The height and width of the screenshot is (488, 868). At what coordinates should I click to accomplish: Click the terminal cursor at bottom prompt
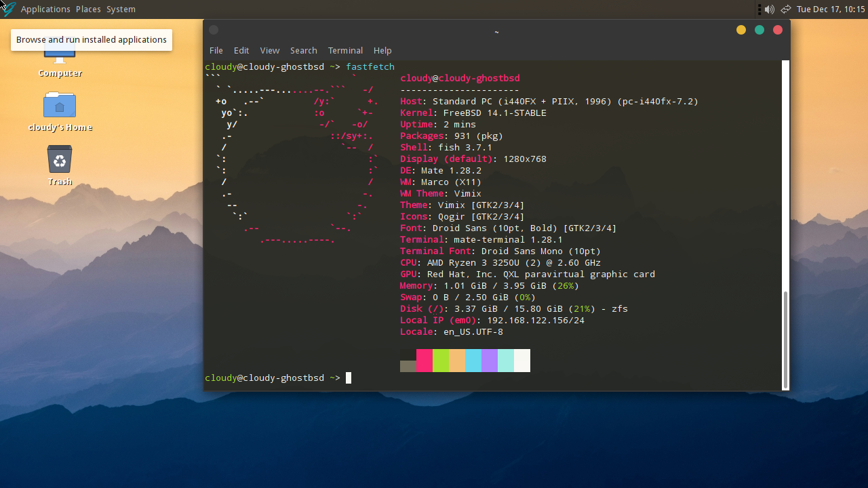coord(349,378)
